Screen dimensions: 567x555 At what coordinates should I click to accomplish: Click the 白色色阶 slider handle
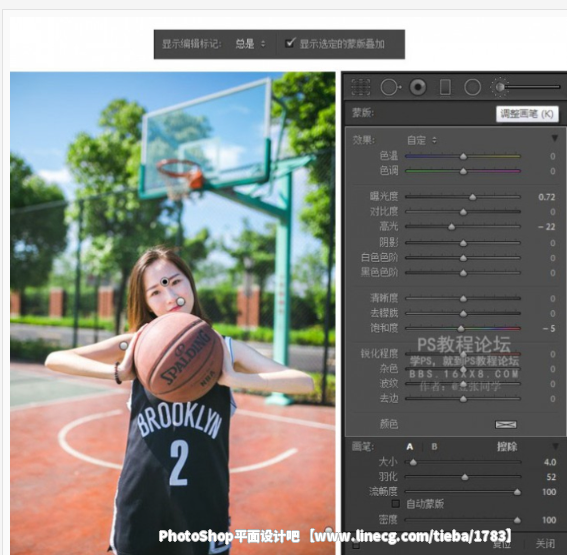click(x=463, y=258)
